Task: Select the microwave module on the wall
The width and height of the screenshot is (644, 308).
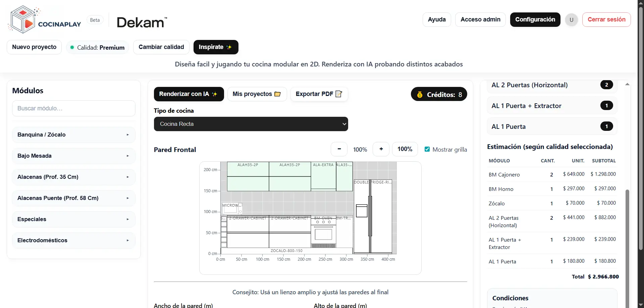Action: [231, 209]
